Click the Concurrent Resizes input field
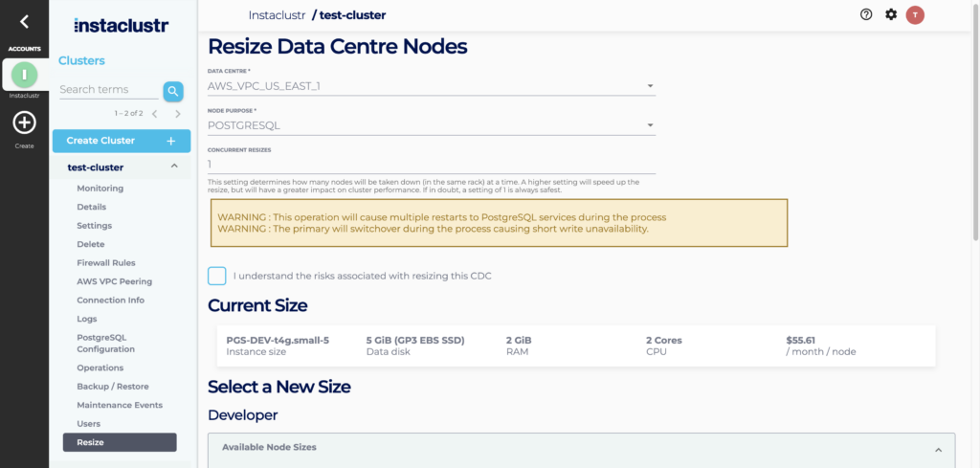Viewport: 980px width, 468px height. (x=431, y=165)
